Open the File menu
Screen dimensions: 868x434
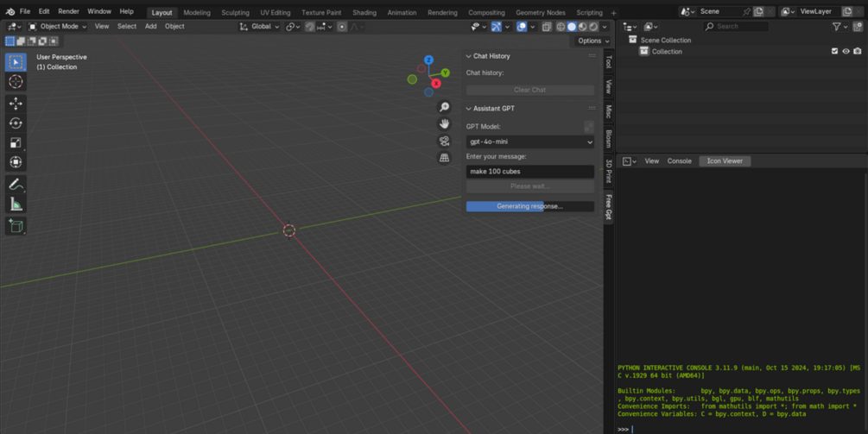[25, 11]
